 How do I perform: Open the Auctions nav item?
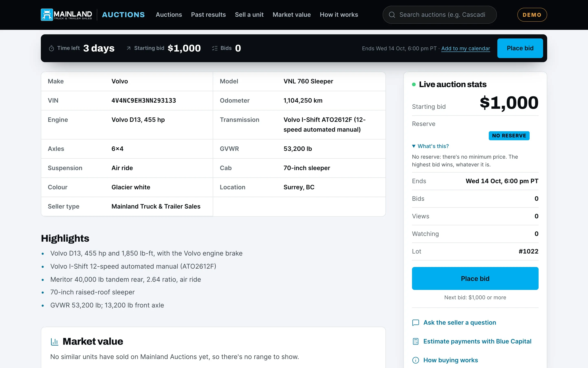pyautogui.click(x=169, y=15)
